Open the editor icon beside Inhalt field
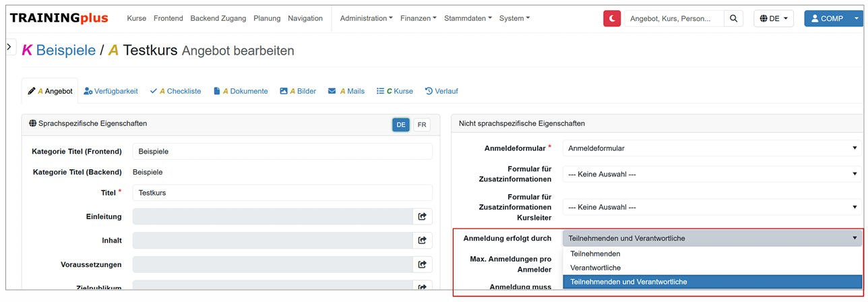 pyautogui.click(x=422, y=240)
